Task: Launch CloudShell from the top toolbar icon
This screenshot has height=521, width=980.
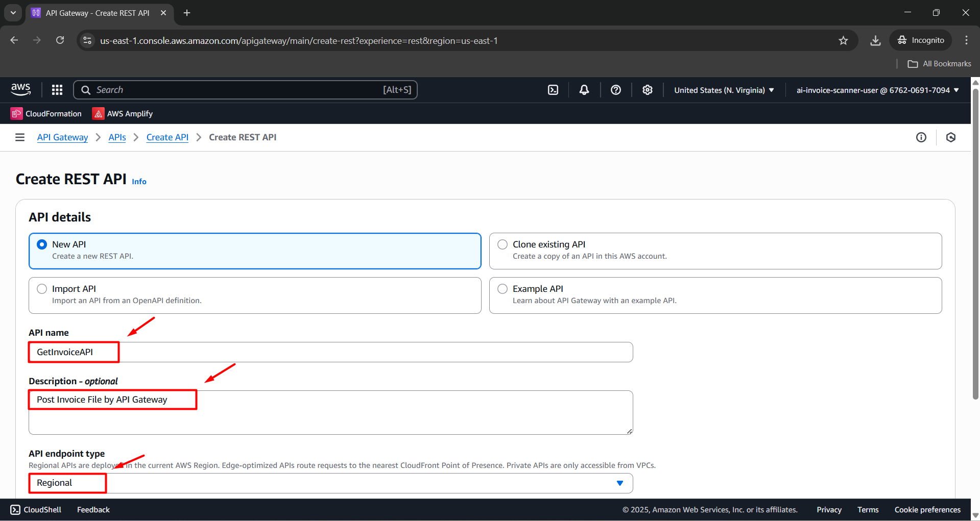Action: [553, 89]
